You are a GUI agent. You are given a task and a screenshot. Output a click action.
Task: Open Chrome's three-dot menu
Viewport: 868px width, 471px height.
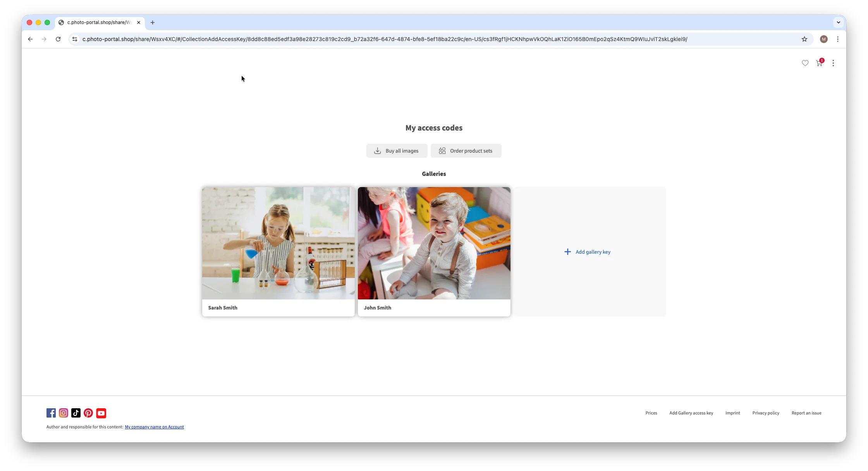pos(838,39)
